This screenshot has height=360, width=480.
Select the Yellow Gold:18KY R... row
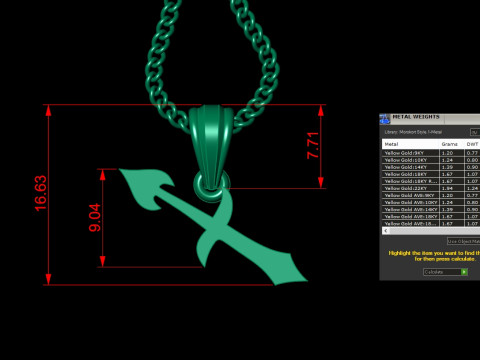(x=431, y=181)
